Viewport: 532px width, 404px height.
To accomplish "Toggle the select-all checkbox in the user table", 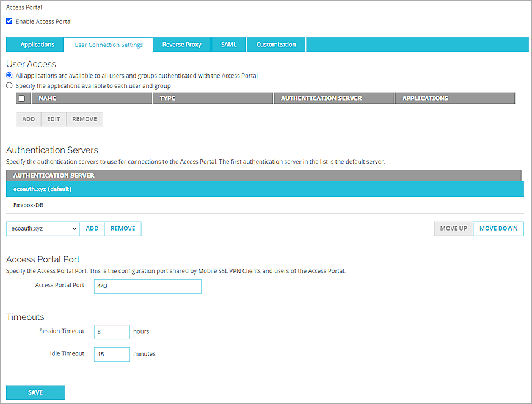I will point(21,98).
